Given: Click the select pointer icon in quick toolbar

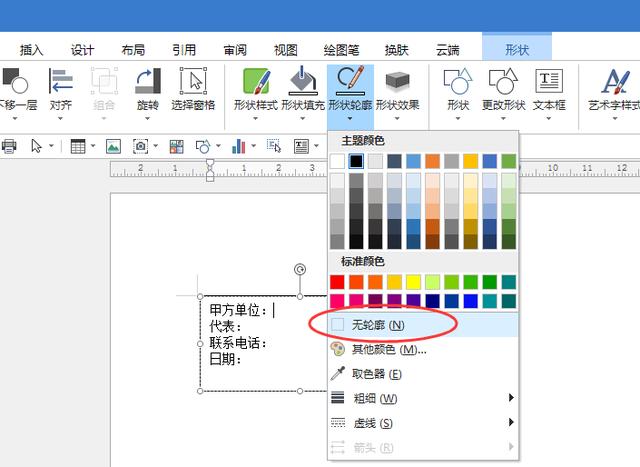Looking at the screenshot, I should (36, 146).
